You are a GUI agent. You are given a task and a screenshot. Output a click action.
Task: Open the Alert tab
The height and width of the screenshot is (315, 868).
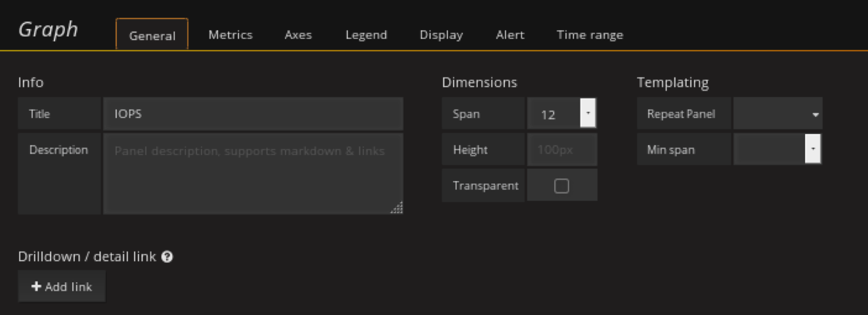pyautogui.click(x=510, y=35)
